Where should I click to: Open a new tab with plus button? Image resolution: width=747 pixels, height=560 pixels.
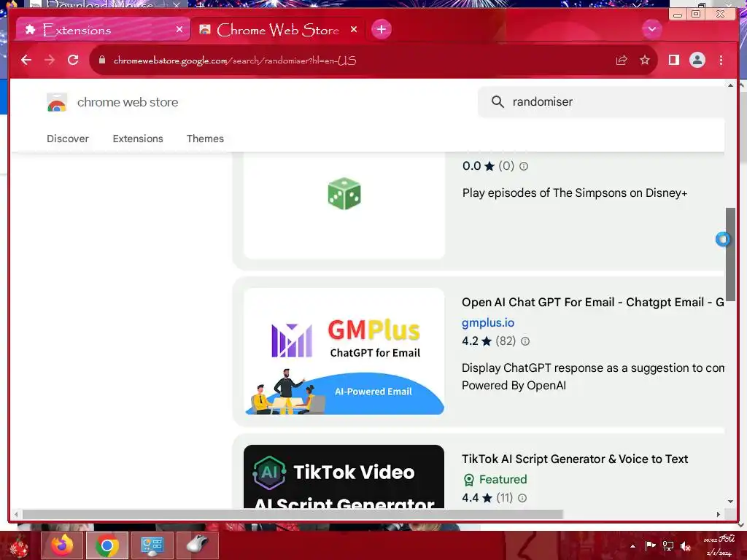(381, 29)
